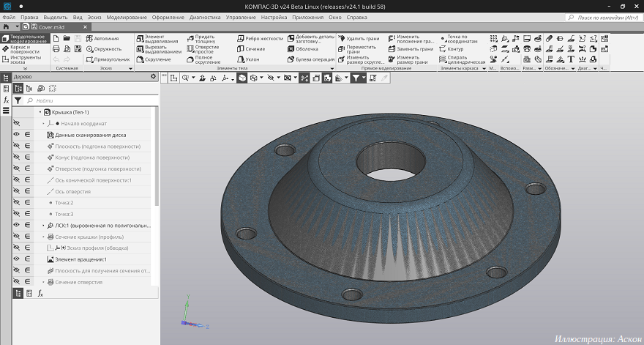Click the Окружность (circle) tool

coord(106,49)
